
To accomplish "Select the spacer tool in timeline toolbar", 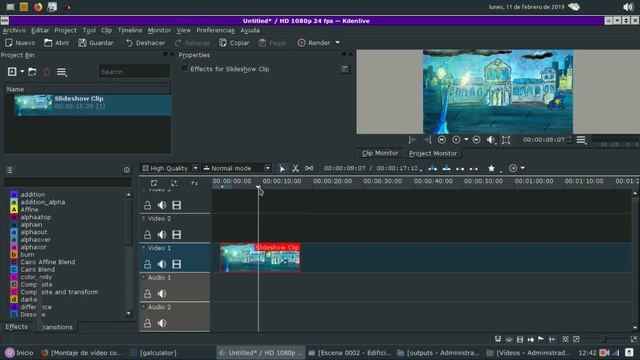I will tap(309, 168).
